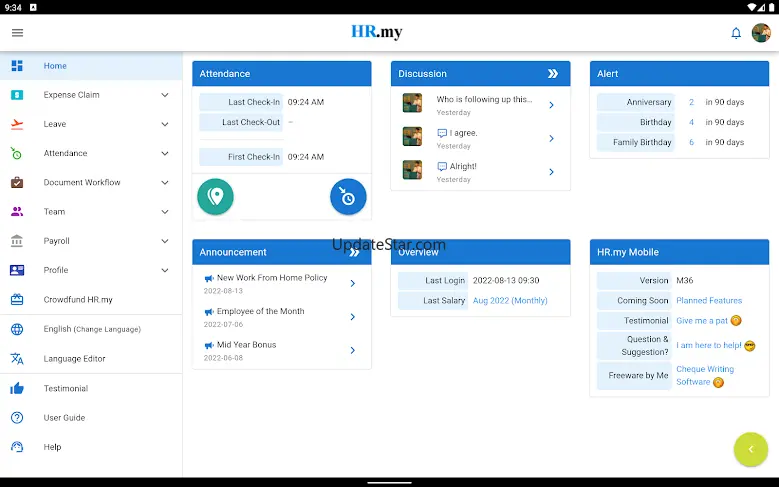Click 'New Work From Home Policy' title
Screen dimensions: 779x487
coord(272,278)
